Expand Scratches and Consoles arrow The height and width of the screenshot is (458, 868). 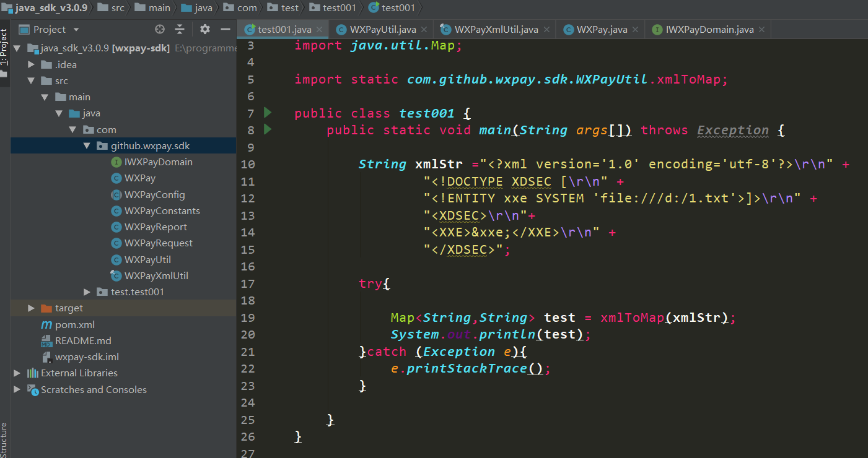(x=17, y=390)
